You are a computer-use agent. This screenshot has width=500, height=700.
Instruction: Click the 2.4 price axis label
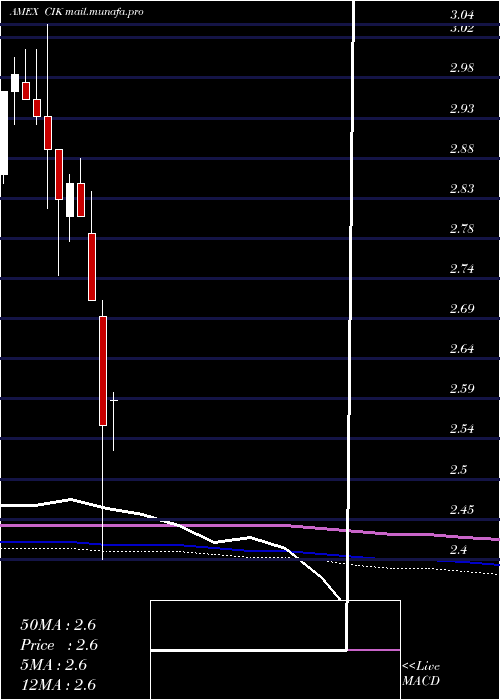pyautogui.click(x=458, y=550)
